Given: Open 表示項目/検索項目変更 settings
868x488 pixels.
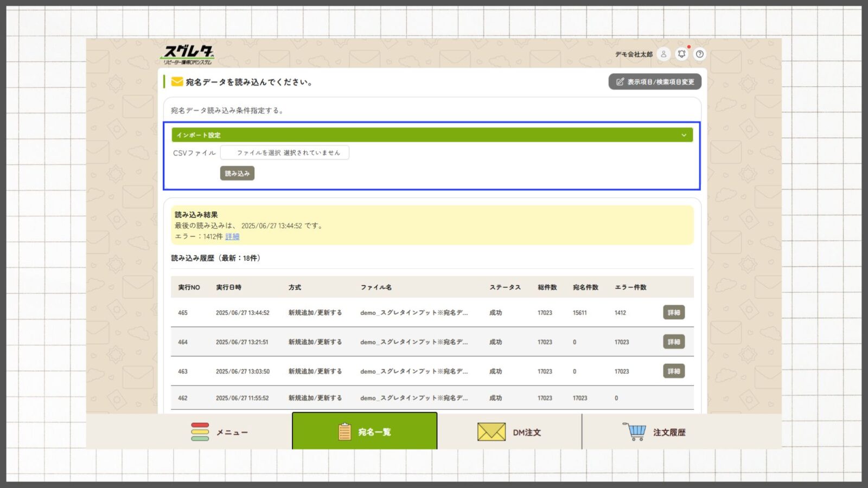Looking at the screenshot, I should (x=655, y=82).
